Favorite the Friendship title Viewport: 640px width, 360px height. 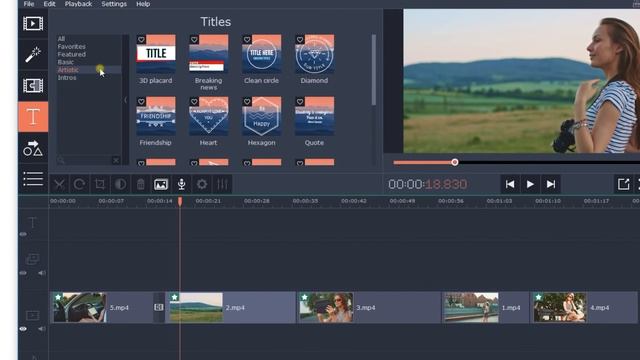(141, 102)
